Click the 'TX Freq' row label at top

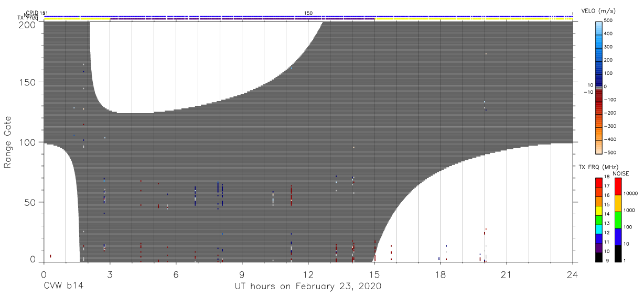point(27,18)
